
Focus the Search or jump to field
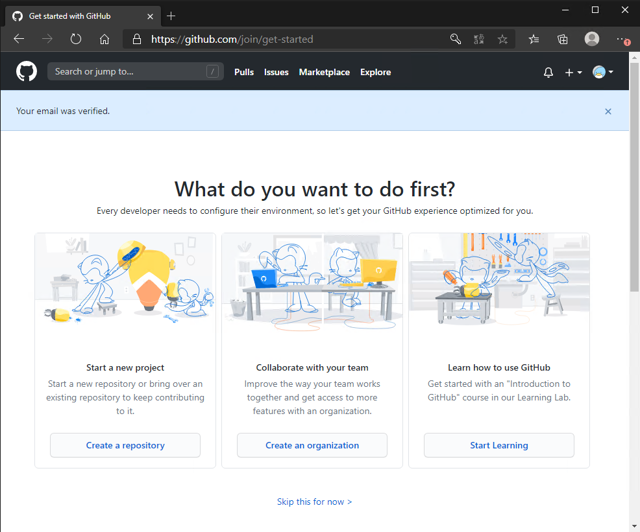136,71
